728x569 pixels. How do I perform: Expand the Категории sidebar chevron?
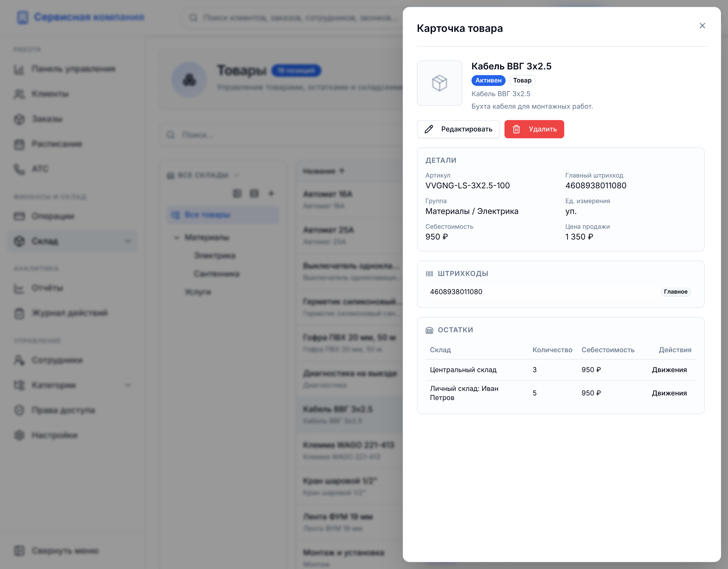pos(128,385)
